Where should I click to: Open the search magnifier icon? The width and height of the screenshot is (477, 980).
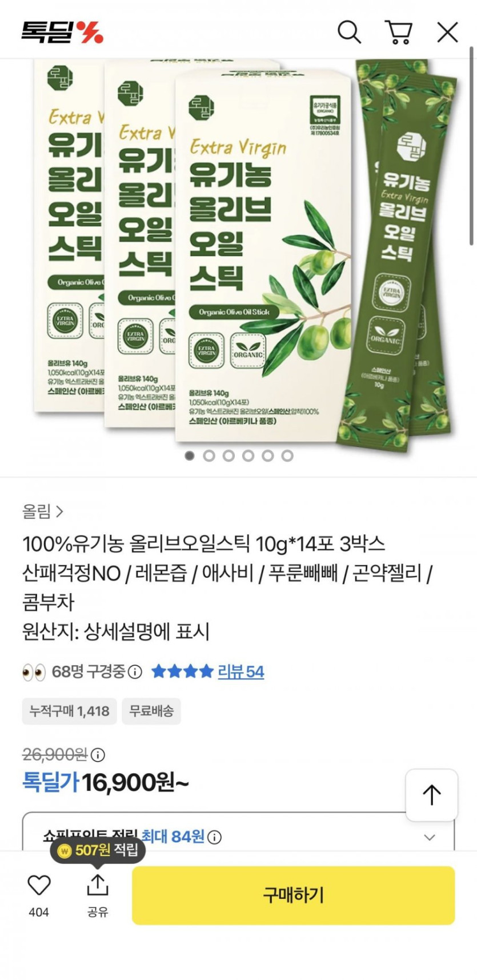(x=349, y=32)
